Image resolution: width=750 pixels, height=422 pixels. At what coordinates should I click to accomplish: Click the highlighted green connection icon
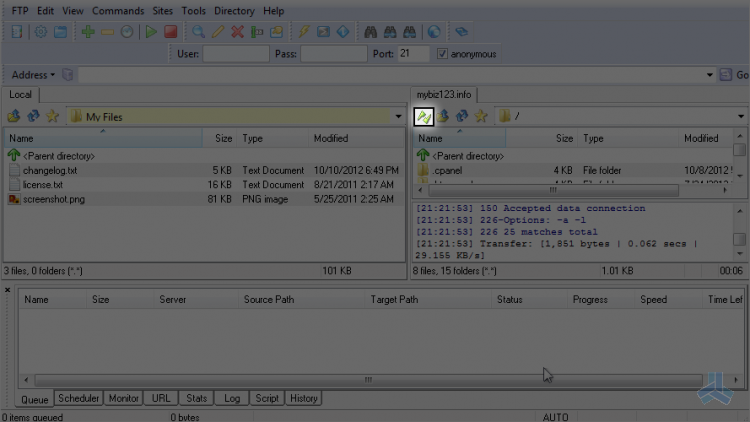coord(424,117)
